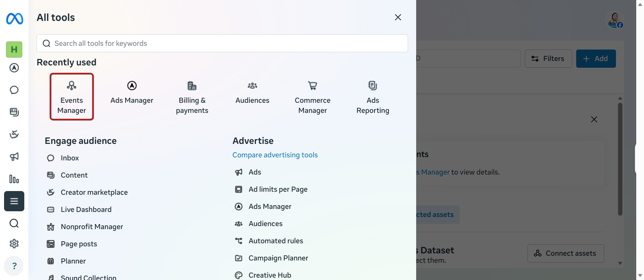Image resolution: width=644 pixels, height=280 pixels.
Task: Open the green H business account icon
Action: [x=14, y=50]
